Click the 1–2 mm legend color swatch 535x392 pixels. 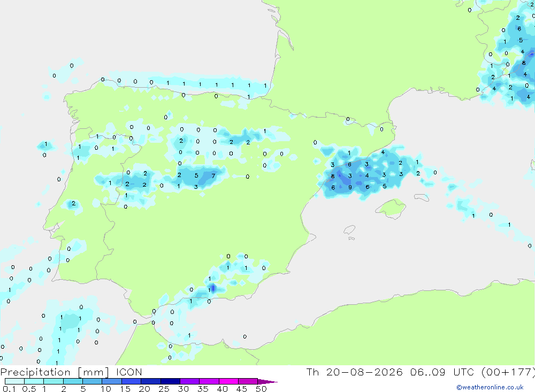(x=53, y=381)
